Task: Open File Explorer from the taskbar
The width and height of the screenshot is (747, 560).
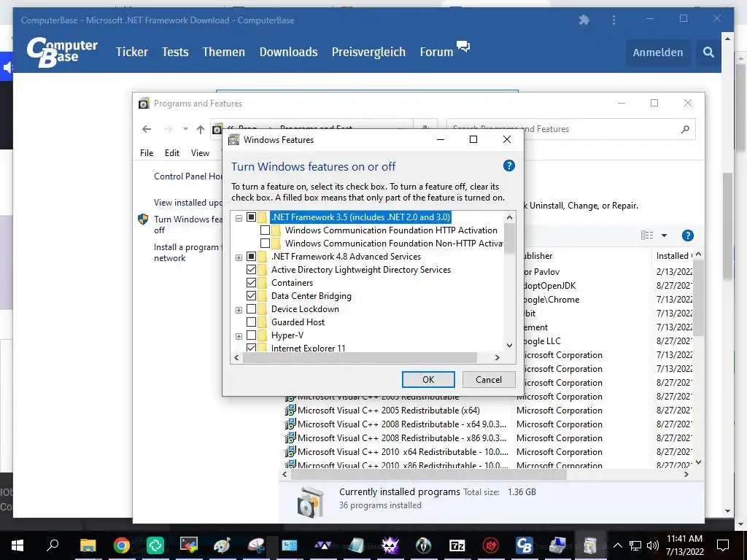Action: tap(88, 545)
